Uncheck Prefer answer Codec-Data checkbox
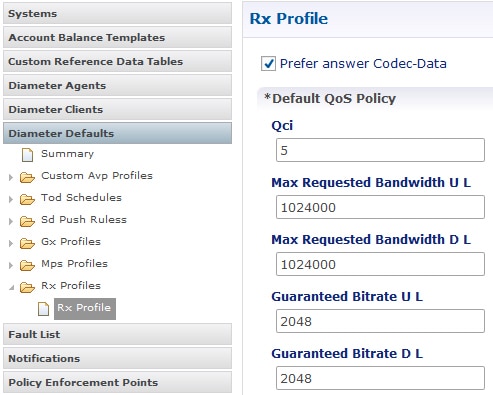This screenshot has width=493, height=395. pos(268,63)
